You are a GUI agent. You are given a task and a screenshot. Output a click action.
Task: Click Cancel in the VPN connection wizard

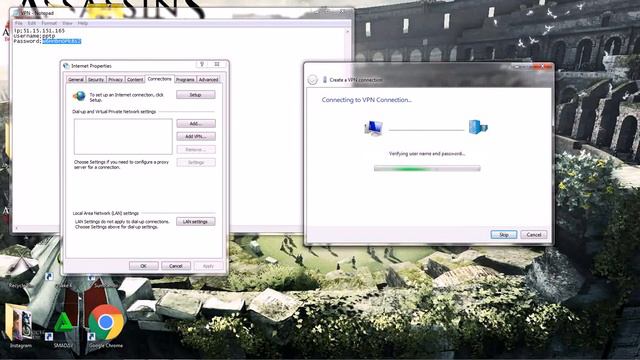point(534,235)
